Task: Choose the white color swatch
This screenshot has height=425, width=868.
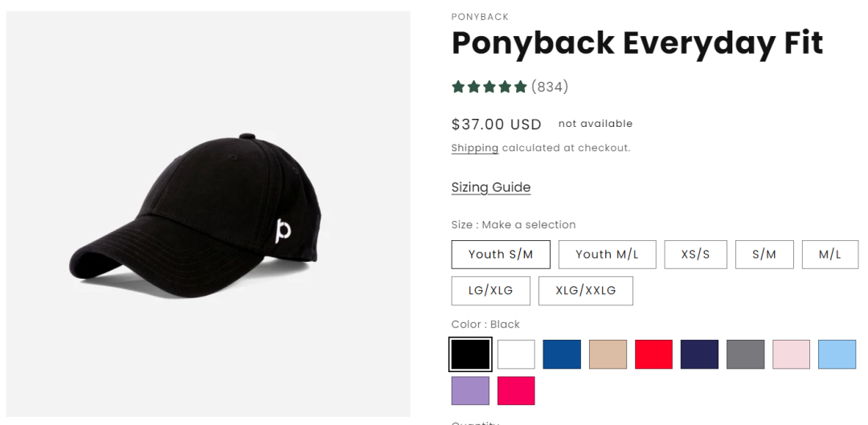Action: tap(516, 354)
